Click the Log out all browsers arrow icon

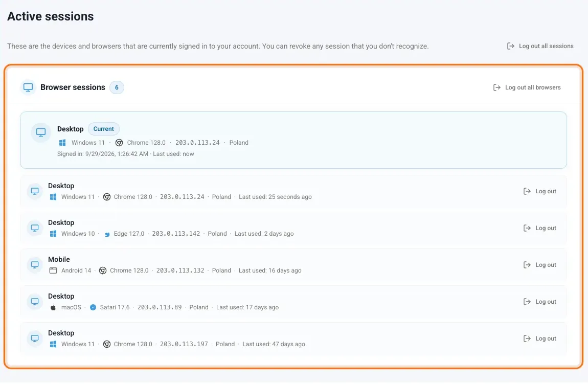[496, 87]
